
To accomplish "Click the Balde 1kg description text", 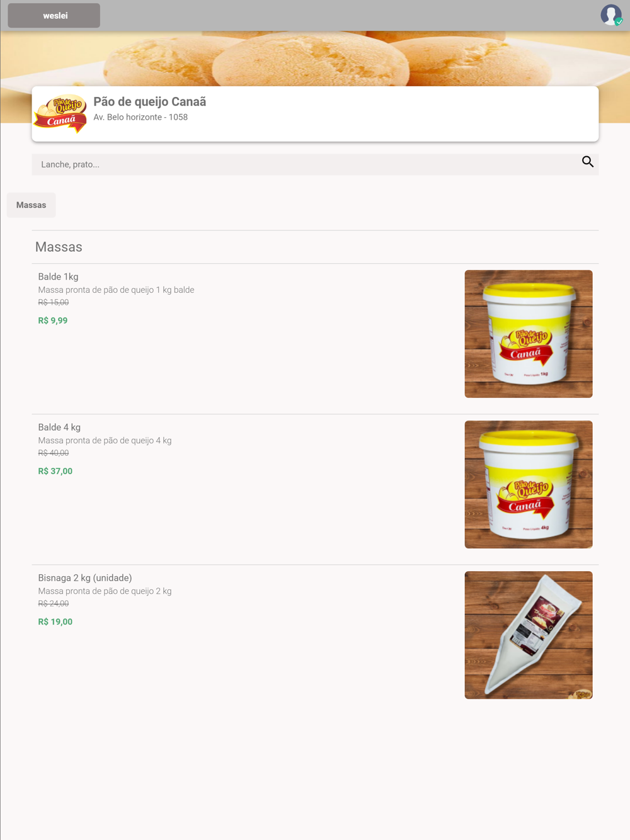I will (x=116, y=290).
